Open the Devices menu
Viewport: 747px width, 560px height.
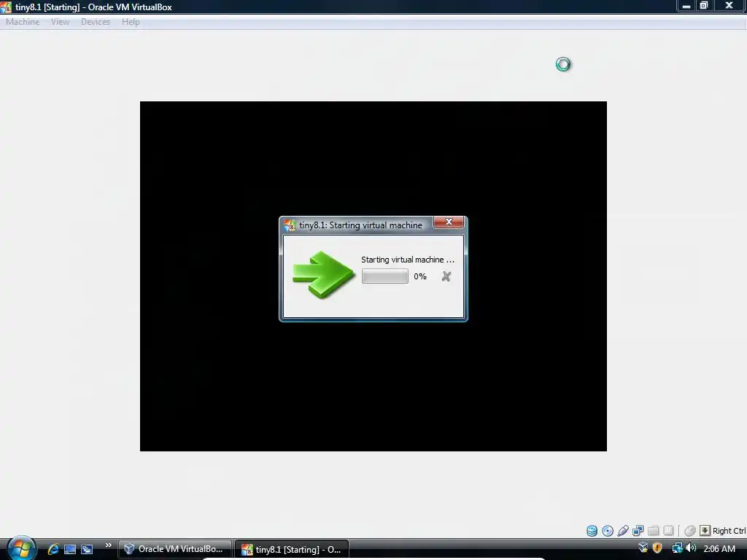tap(96, 22)
